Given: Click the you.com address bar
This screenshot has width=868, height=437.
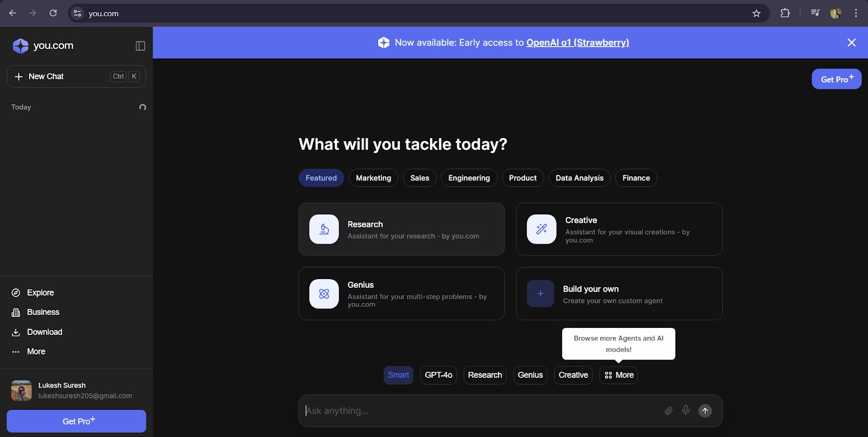Looking at the screenshot, I should point(418,14).
